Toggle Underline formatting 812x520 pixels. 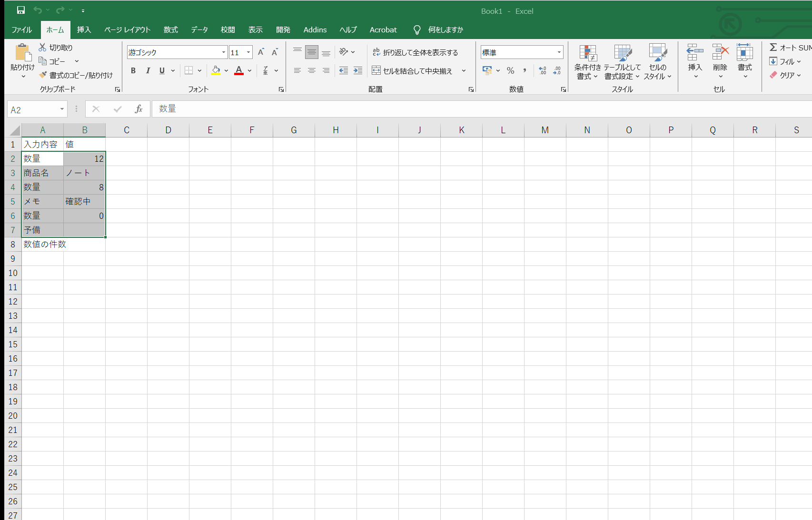click(x=162, y=70)
